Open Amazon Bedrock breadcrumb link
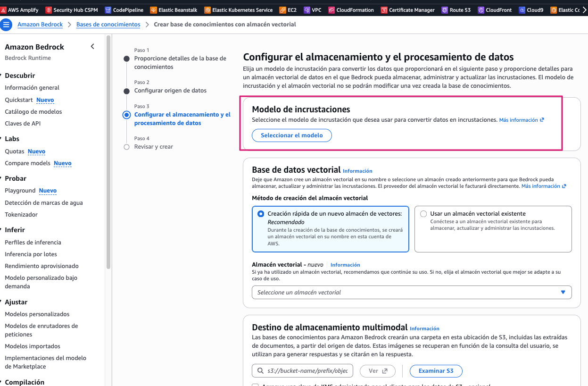The width and height of the screenshot is (588, 386). point(40,25)
